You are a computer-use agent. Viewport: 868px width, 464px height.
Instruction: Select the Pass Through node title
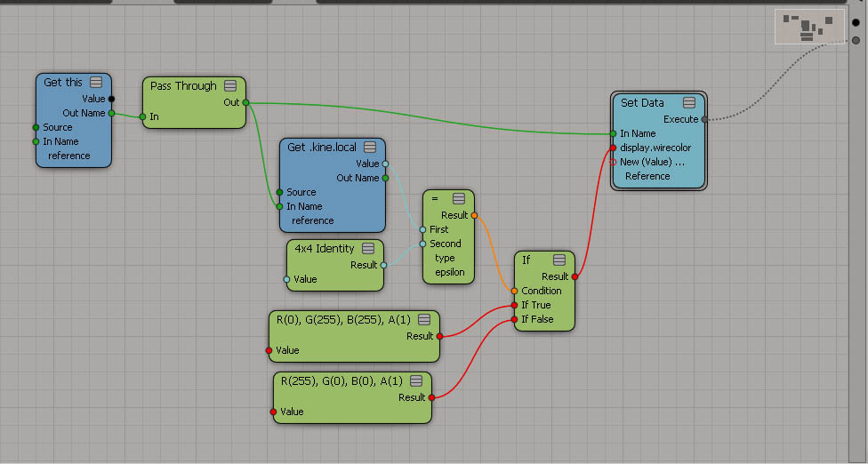tap(183, 85)
